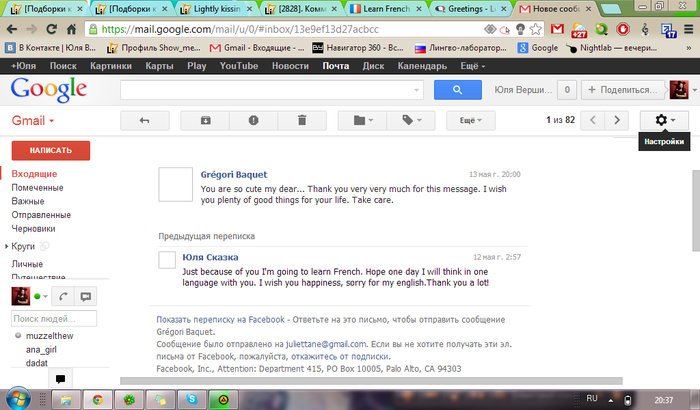700x410 pixels.
Task: Click the notifications counter showing 0
Action: pos(567,90)
